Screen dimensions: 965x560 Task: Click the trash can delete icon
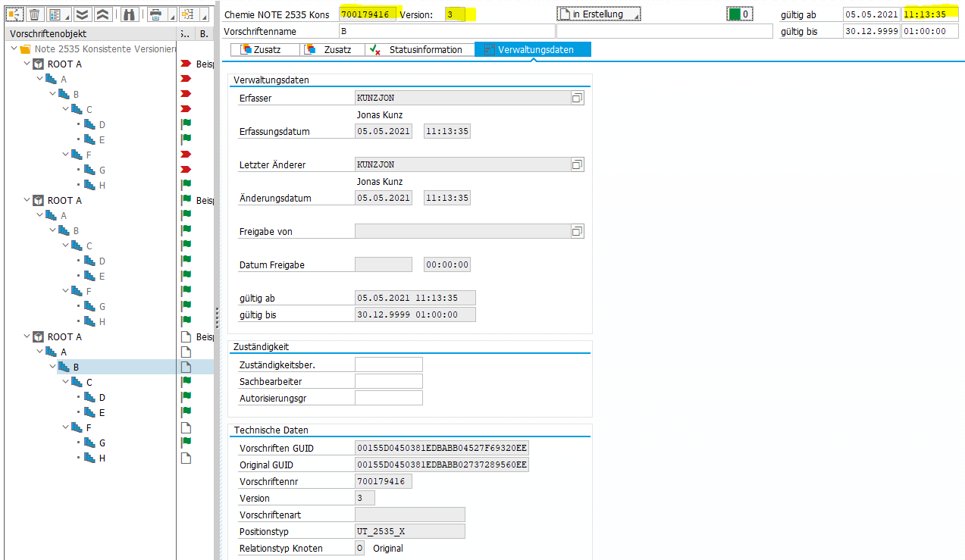point(34,14)
